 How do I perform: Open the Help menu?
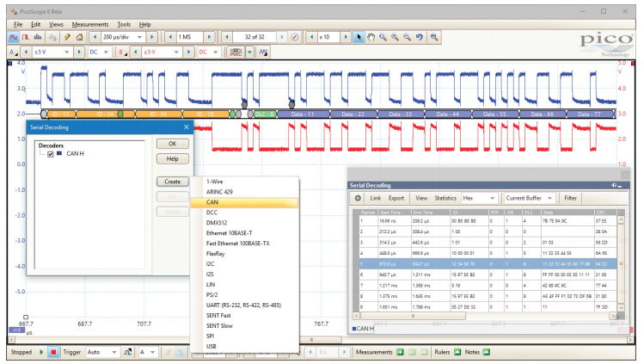[x=145, y=24]
